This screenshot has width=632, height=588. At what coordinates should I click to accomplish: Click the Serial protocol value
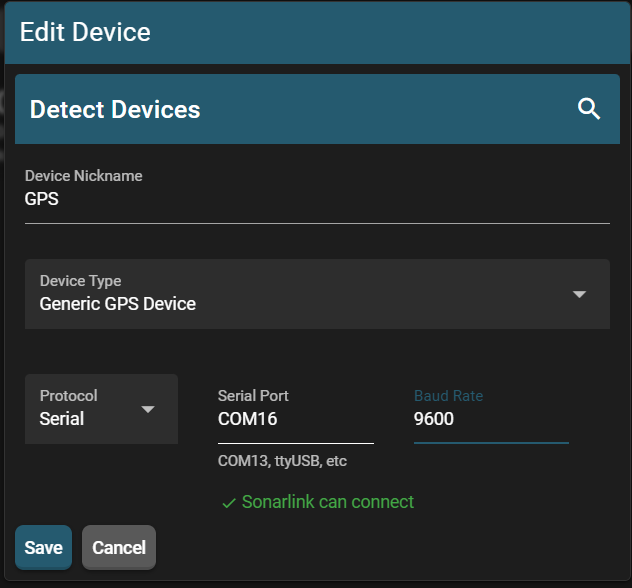[62, 419]
